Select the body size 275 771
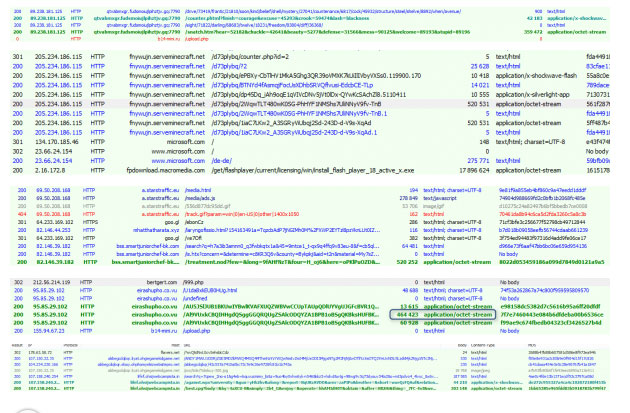 478,161
